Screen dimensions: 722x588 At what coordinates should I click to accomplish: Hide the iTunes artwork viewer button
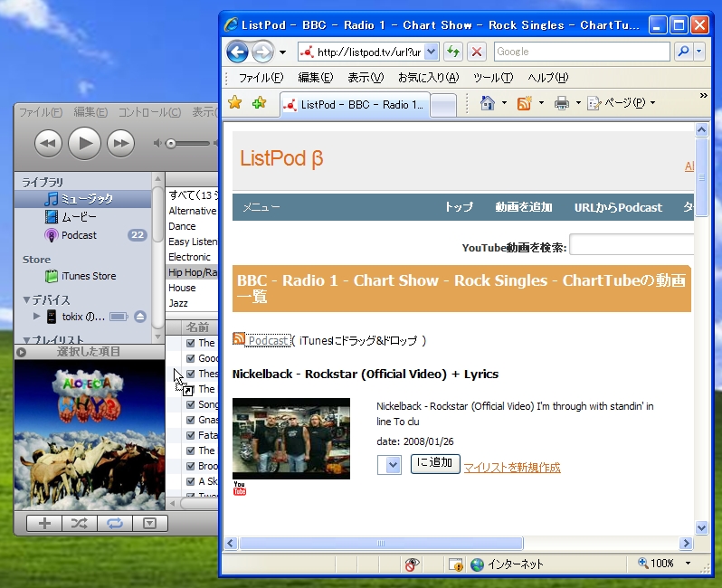pos(149,523)
